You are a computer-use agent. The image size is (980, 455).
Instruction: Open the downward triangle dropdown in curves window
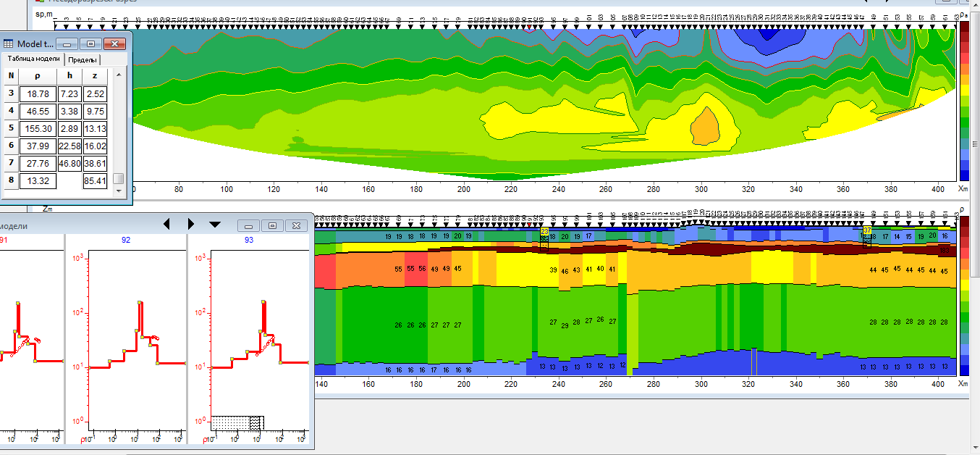click(x=215, y=225)
